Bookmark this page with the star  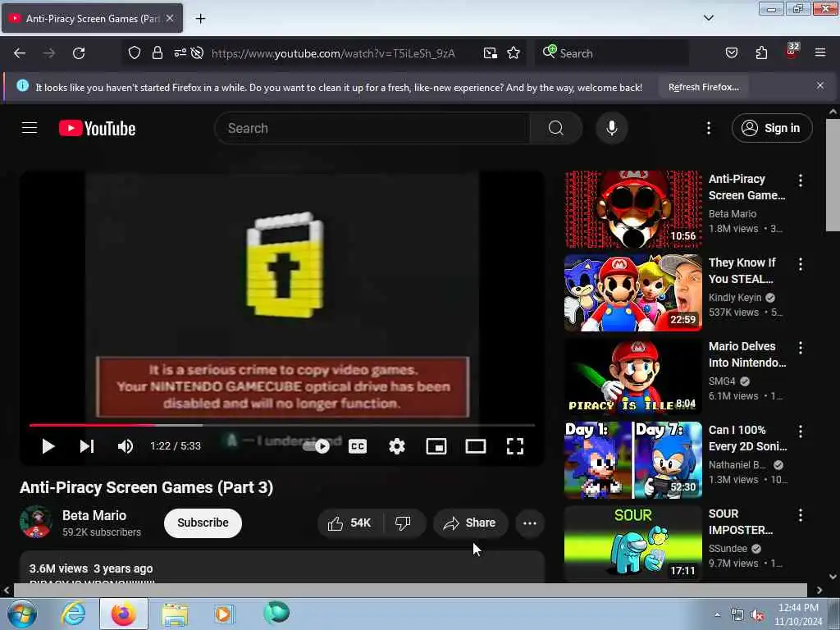(x=514, y=53)
